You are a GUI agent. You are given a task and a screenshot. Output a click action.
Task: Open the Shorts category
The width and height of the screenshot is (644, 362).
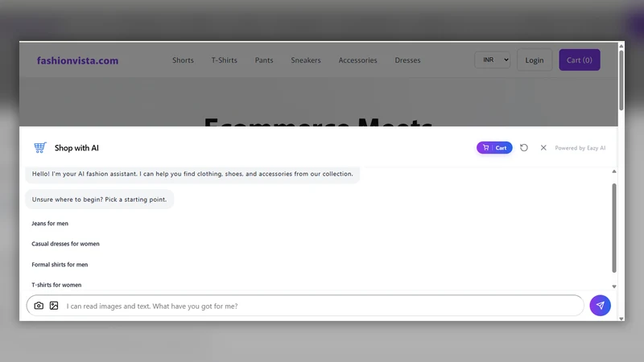(x=183, y=60)
